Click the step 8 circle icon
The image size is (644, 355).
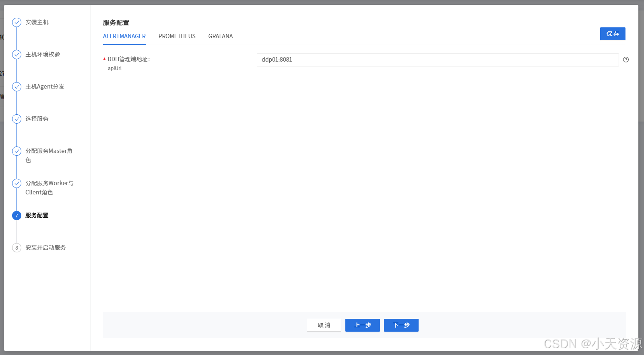click(17, 248)
